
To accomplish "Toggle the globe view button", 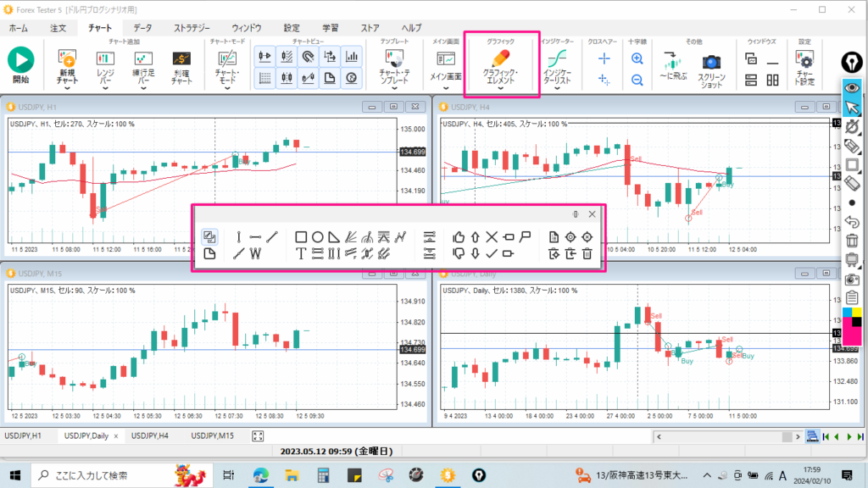I will [x=351, y=78].
